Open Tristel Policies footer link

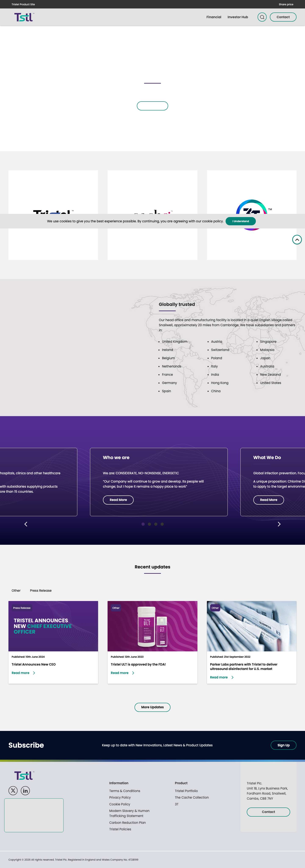pos(120,829)
